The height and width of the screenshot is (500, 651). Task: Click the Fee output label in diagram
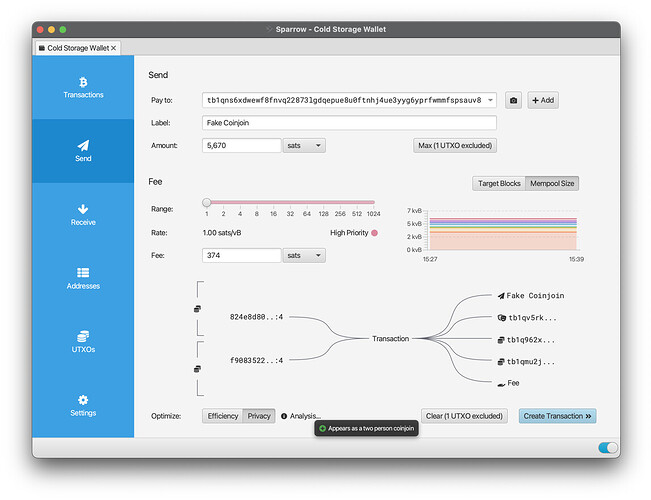[513, 383]
